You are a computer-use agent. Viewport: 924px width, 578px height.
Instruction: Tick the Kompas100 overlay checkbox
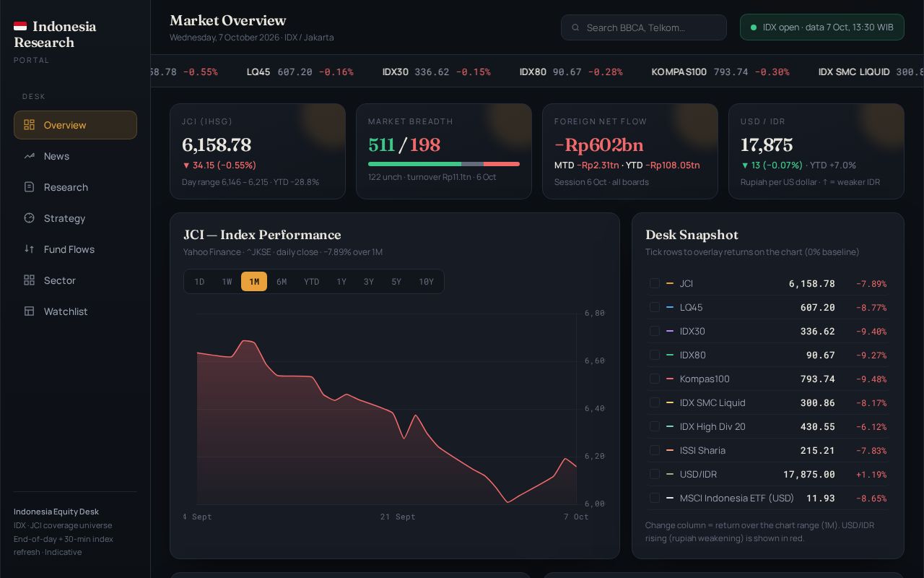point(655,379)
